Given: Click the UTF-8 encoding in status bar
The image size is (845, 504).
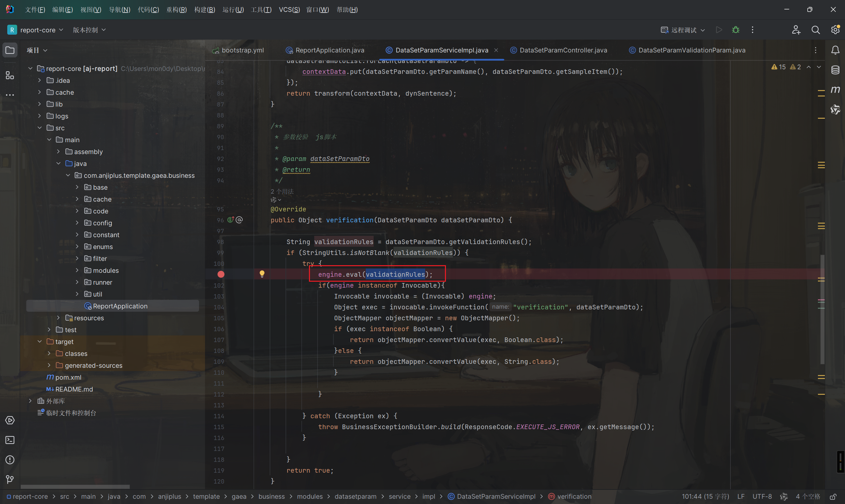Looking at the screenshot, I should [x=762, y=496].
